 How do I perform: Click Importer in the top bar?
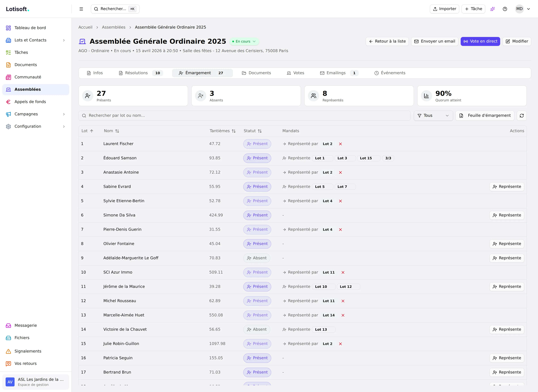(444, 9)
